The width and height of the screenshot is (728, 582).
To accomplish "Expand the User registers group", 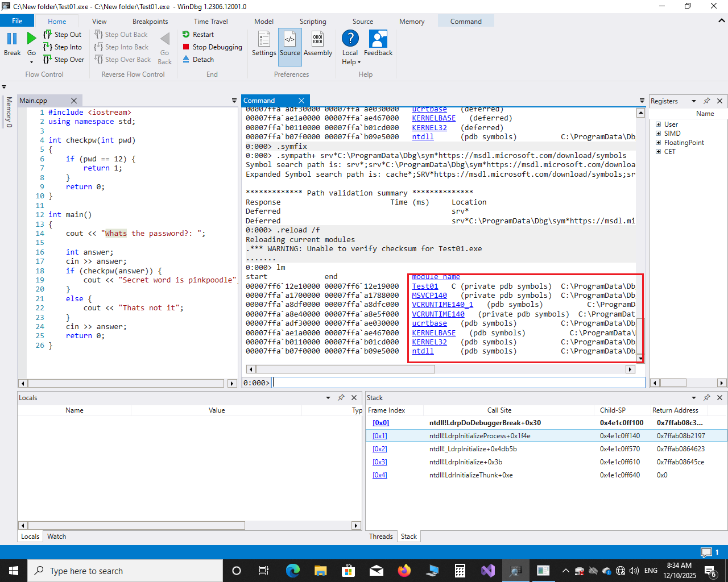I will [658, 124].
